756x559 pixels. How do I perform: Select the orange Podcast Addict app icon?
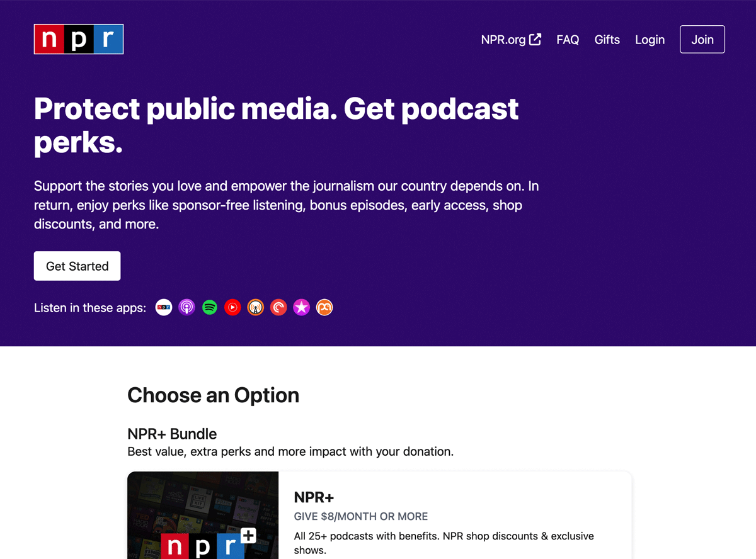tap(324, 307)
